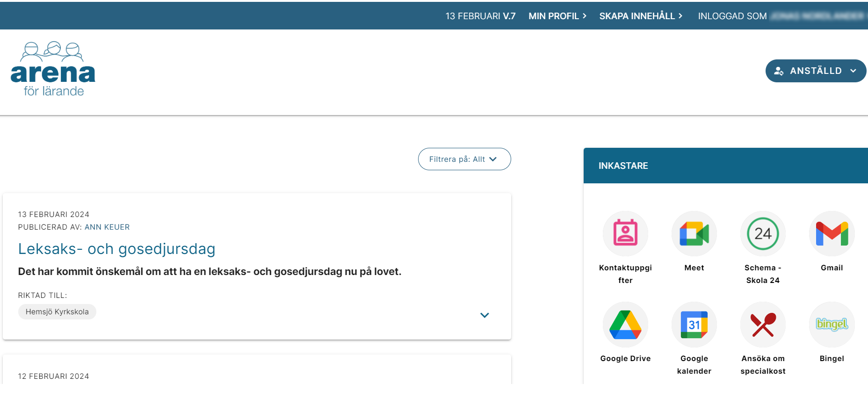Open the Bingel icon
Screen dimensions: 868x413
pos(832,324)
